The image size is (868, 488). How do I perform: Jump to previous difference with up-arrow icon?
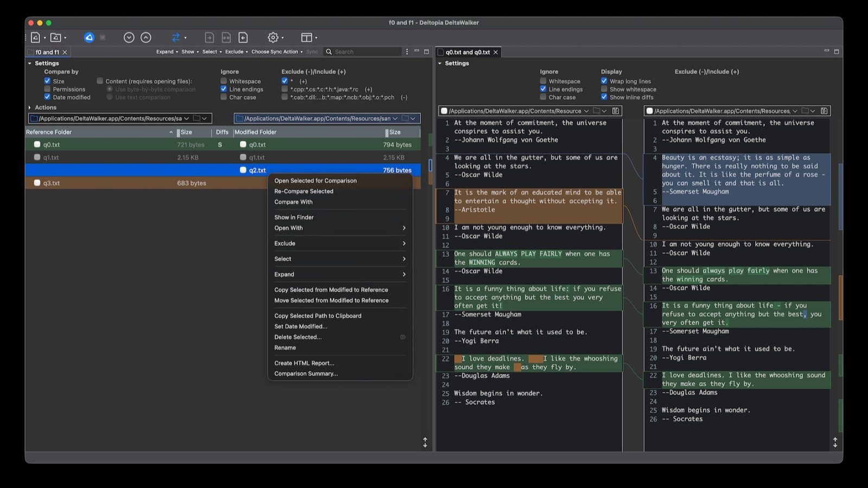[146, 37]
